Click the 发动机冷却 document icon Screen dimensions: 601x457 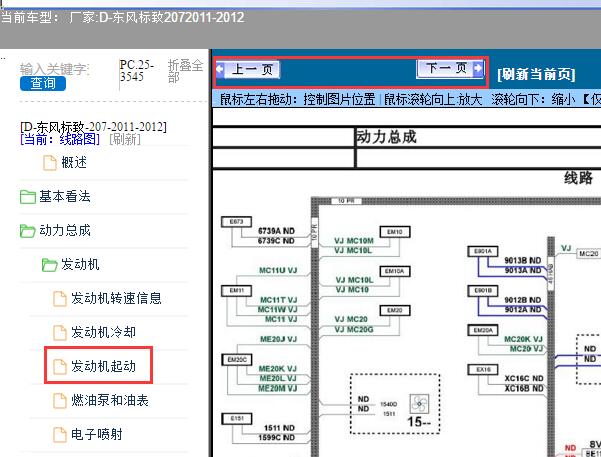coord(59,332)
